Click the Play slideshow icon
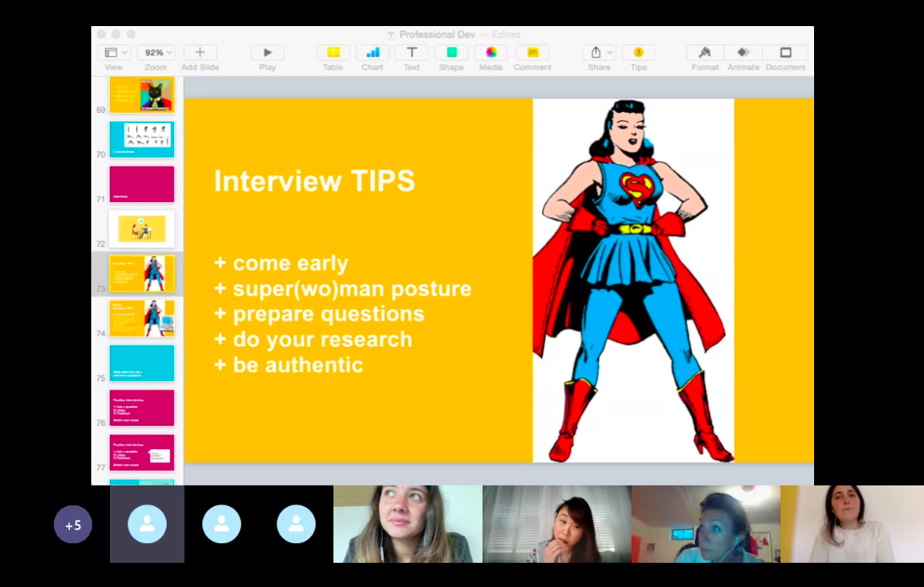The width and height of the screenshot is (924, 587). (x=267, y=53)
